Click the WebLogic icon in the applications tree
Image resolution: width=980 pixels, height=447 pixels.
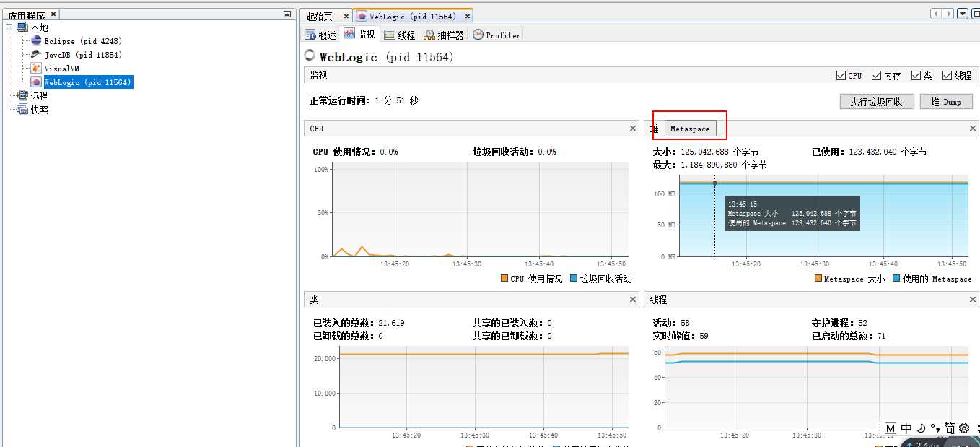click(36, 82)
